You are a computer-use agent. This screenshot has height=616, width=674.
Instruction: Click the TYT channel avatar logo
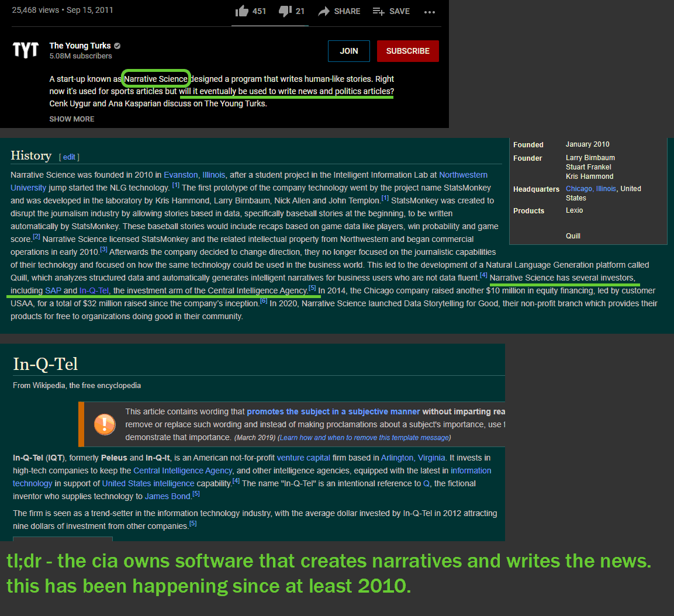(25, 50)
